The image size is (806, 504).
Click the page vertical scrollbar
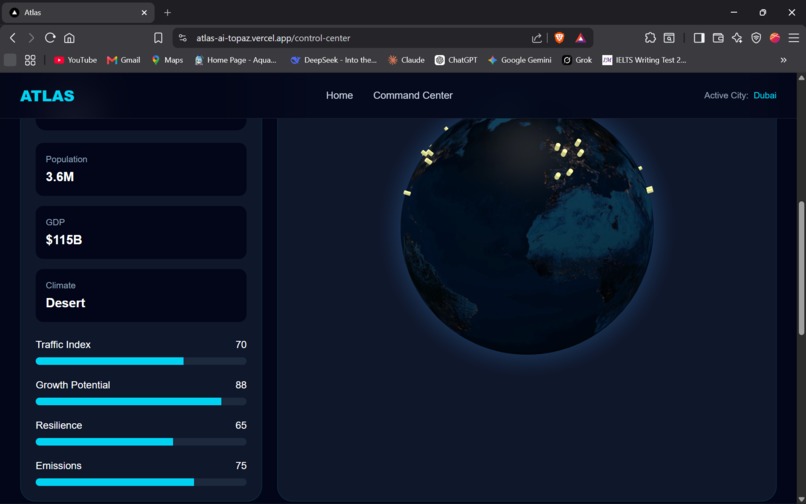[801, 267]
